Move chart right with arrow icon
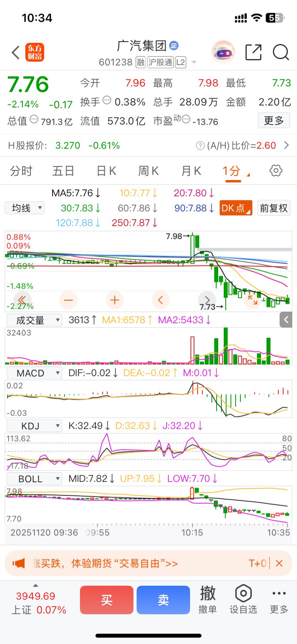 pos(207,300)
